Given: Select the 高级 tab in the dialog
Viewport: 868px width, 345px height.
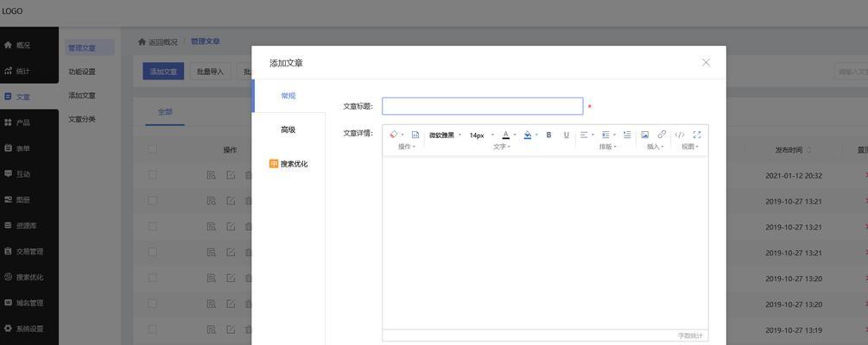Looking at the screenshot, I should pyautogui.click(x=288, y=130).
